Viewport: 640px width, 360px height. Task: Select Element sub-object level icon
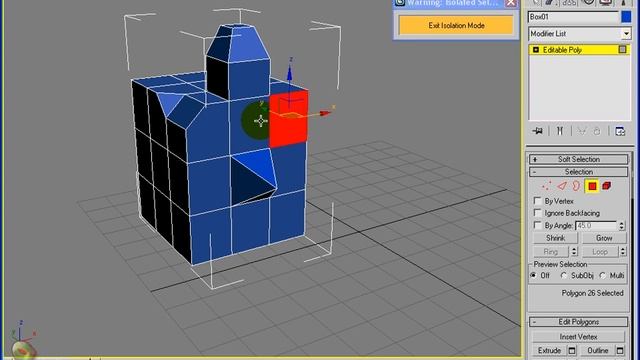pos(607,186)
